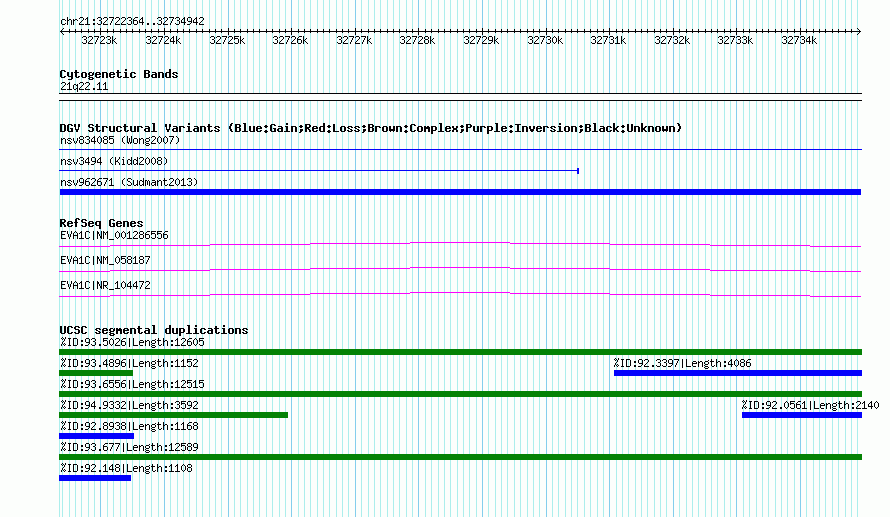Select the blue bar under Length:4086
Screen dimensions: 890x517
tap(738, 373)
